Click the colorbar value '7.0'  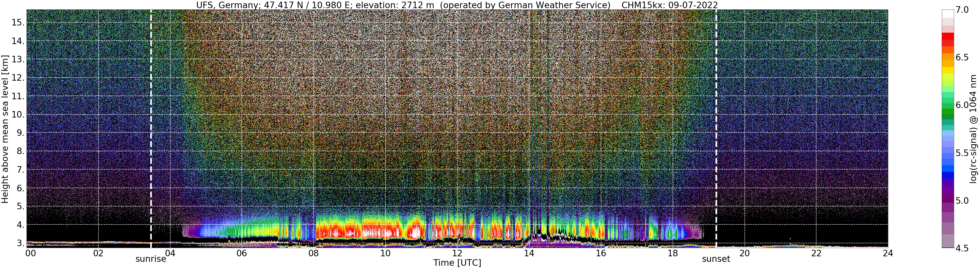[962, 10]
